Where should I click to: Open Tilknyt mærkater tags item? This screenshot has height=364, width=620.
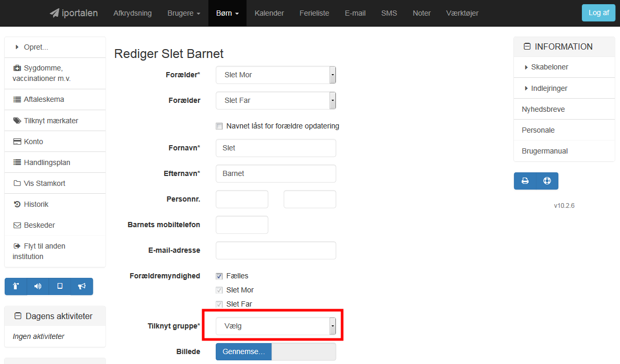[55, 121]
